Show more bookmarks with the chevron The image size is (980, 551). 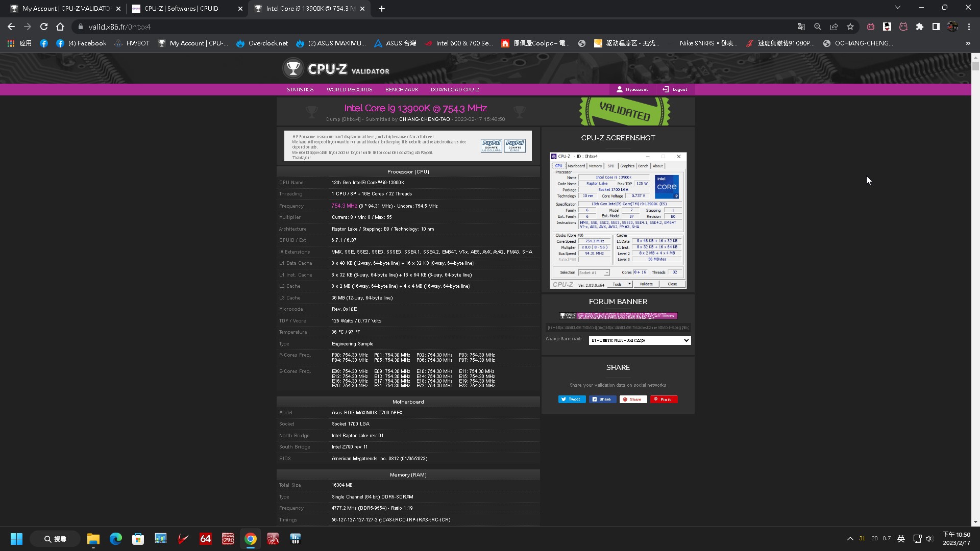pos(968,43)
